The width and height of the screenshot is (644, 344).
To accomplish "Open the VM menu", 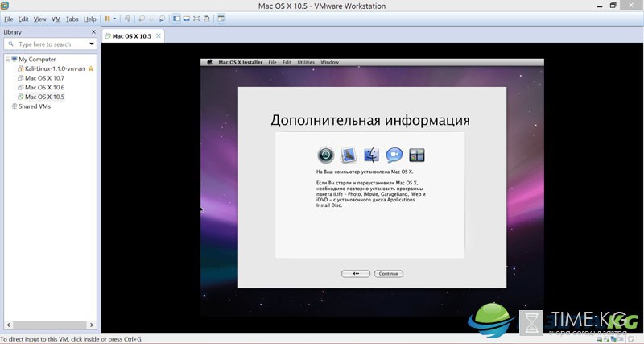I will [x=56, y=19].
